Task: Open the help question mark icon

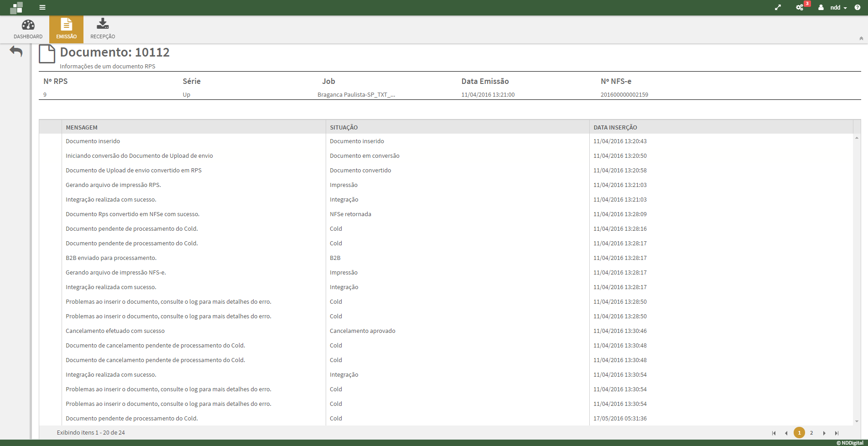Action: tap(858, 7)
